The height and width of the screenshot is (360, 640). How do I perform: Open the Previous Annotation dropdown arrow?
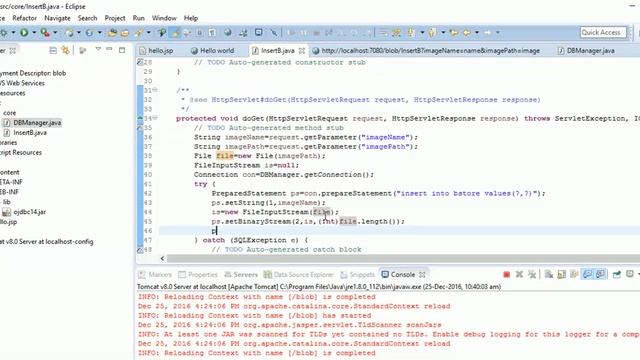point(443,33)
